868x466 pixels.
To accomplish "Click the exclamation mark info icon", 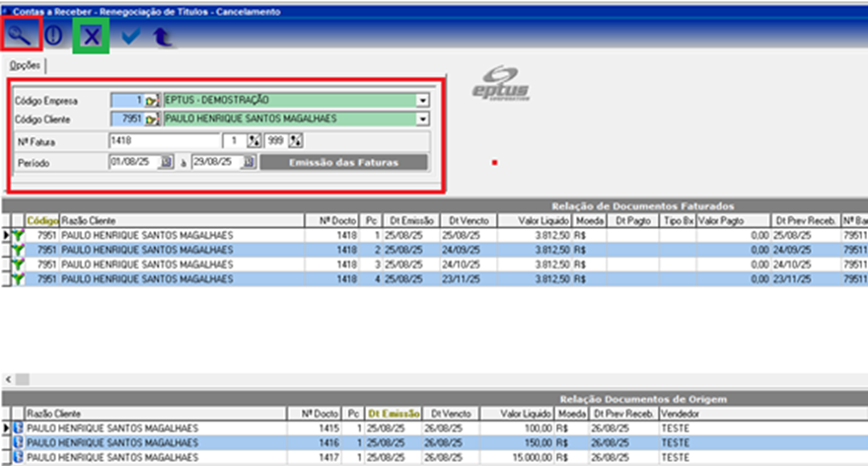I will point(53,36).
